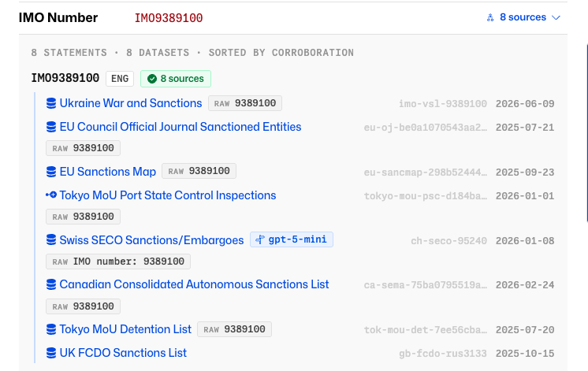
Task: Click the database icon beside EU Sanctions Map
Action: pos(51,172)
